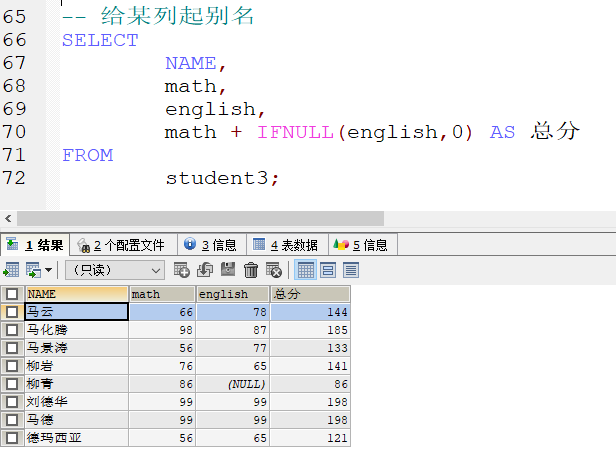Switch to text view mode icon
Viewport: 616px width, 462px height.
351,270
